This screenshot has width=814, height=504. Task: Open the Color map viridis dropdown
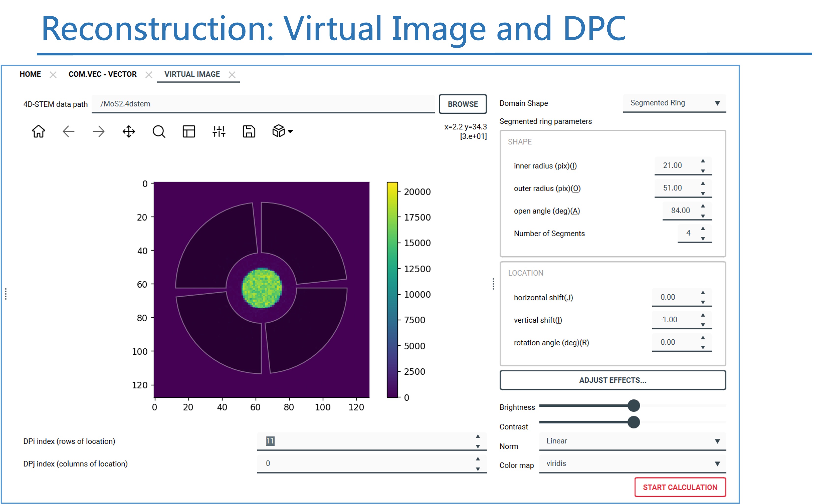632,464
